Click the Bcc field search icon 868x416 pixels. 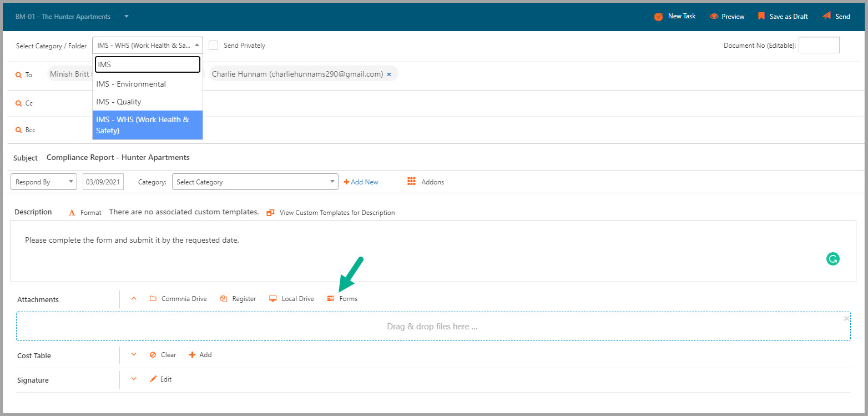click(x=19, y=130)
